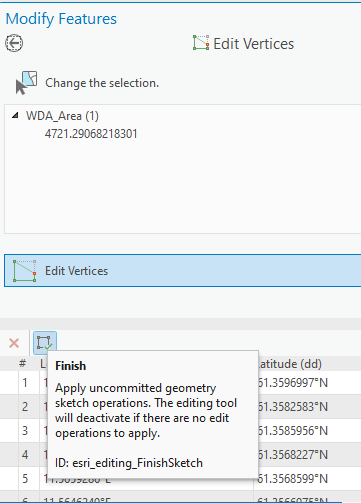Collapse the WDA_Area (1) tree node
Screen dimensions: 361x503
coord(15,116)
